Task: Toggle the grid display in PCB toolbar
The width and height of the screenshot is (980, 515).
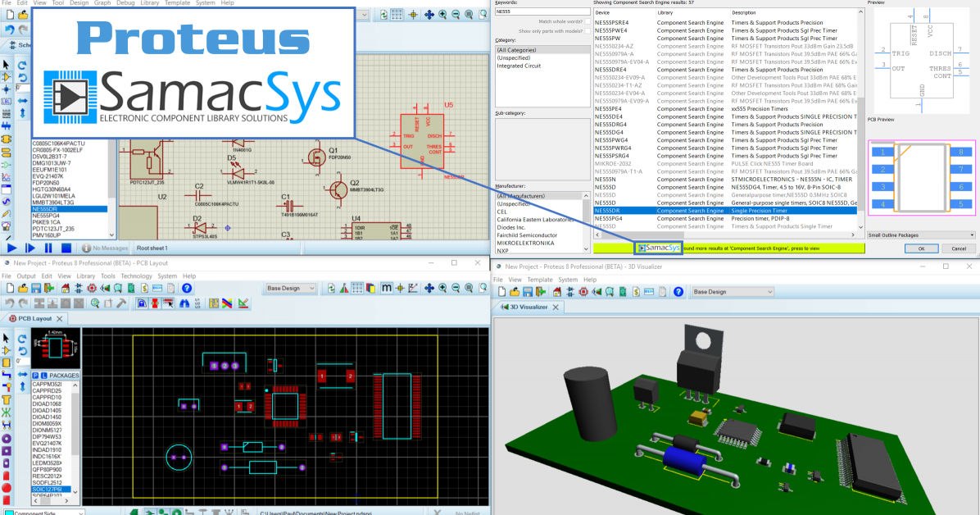Action: pyautogui.click(x=357, y=289)
